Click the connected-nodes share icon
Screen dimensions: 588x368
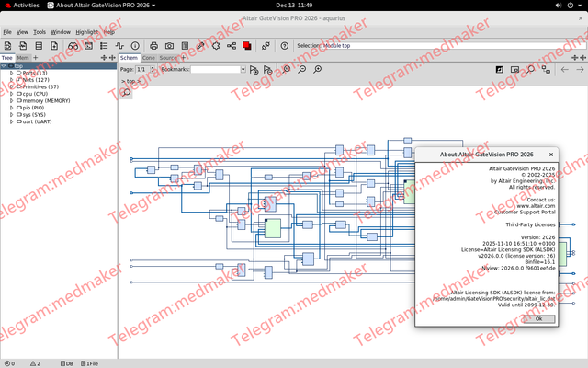click(232, 46)
